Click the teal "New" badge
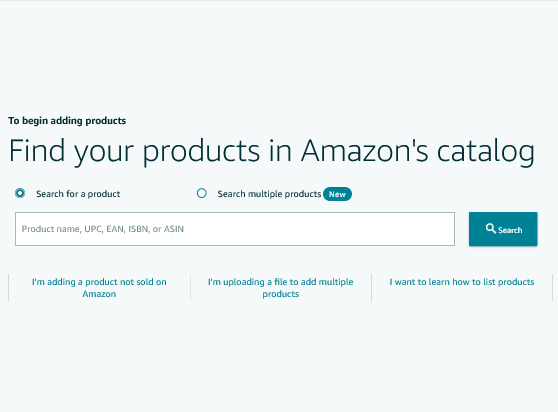 (337, 194)
